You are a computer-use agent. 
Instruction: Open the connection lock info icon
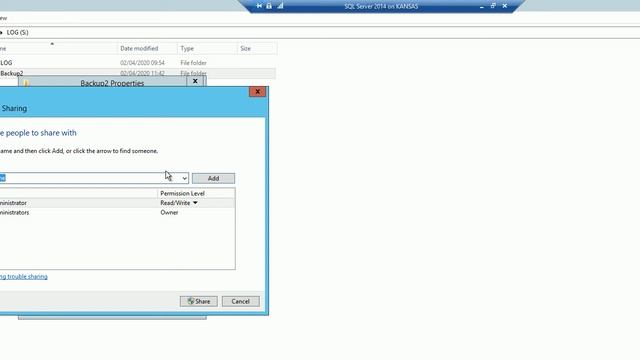[x=269, y=6]
